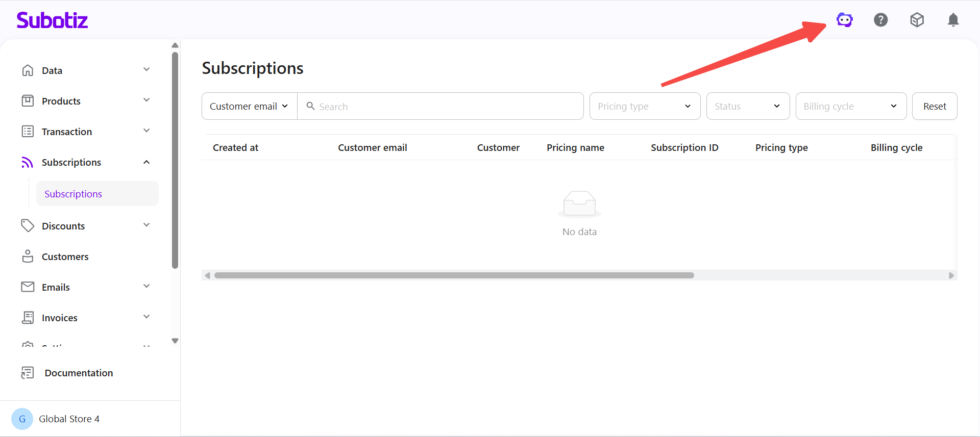The width and height of the screenshot is (980, 437).
Task: Expand the Discounts menu chevron
Action: pyautogui.click(x=146, y=225)
